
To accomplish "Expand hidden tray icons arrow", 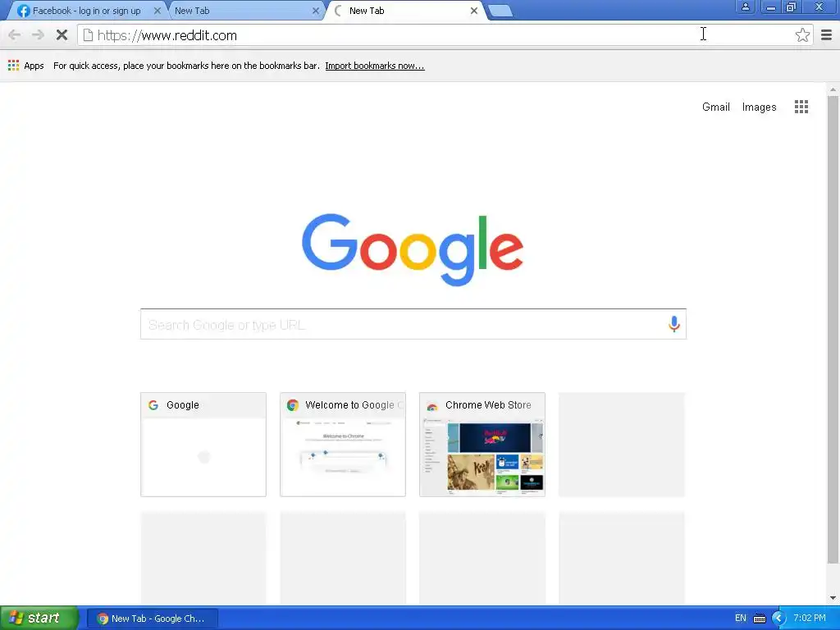I will click(778, 618).
